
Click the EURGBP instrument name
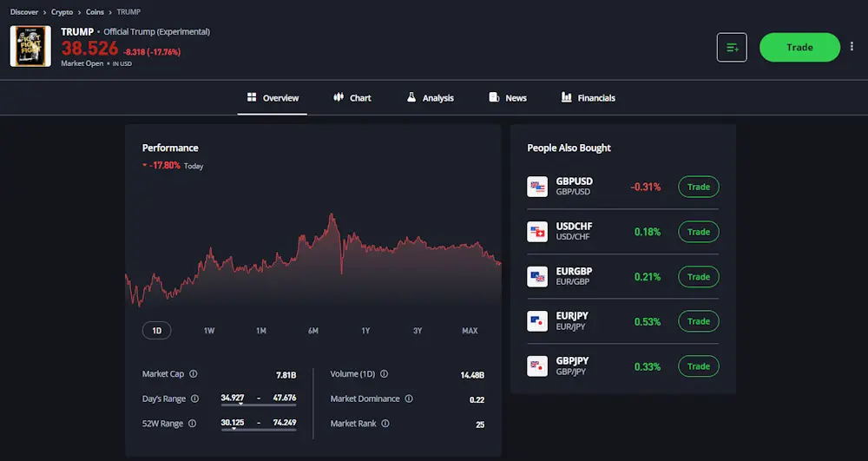tap(574, 271)
